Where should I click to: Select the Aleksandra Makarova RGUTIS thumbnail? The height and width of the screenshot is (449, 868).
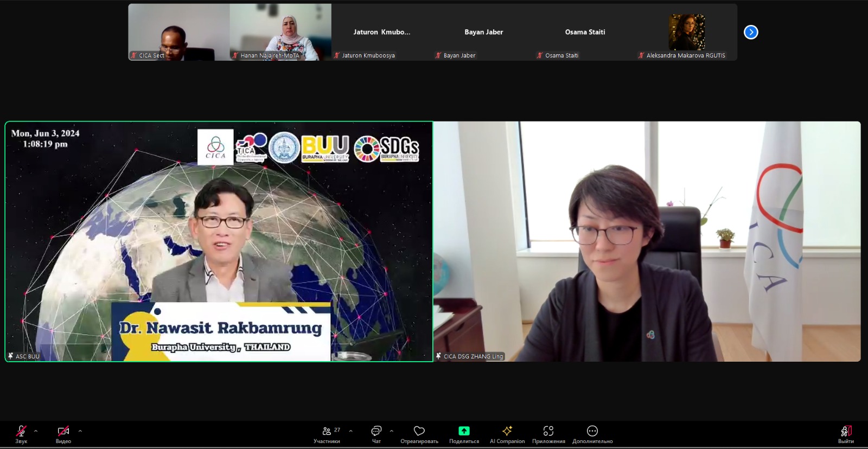tap(686, 32)
